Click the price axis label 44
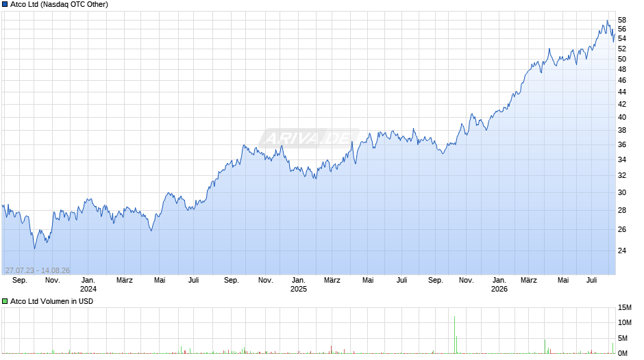644x360 pixels. click(622, 92)
